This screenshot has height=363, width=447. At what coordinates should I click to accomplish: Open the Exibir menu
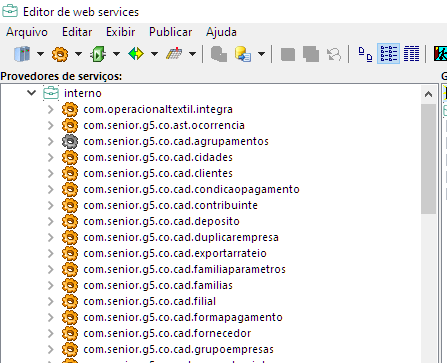click(x=120, y=32)
